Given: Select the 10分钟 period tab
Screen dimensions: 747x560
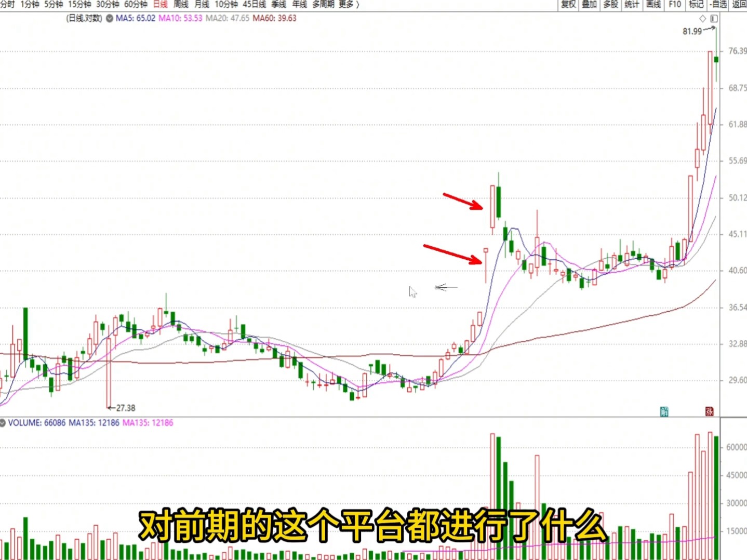Looking at the screenshot, I should [x=226, y=4].
